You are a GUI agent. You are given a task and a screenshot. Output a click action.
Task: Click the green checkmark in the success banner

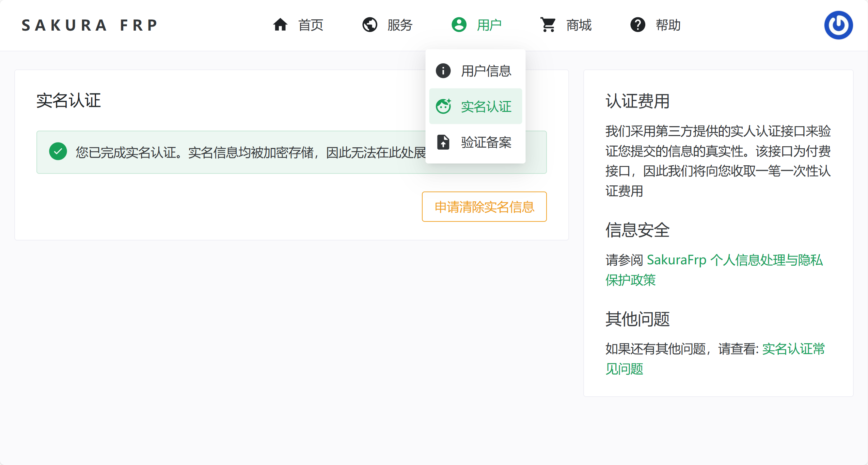point(58,152)
